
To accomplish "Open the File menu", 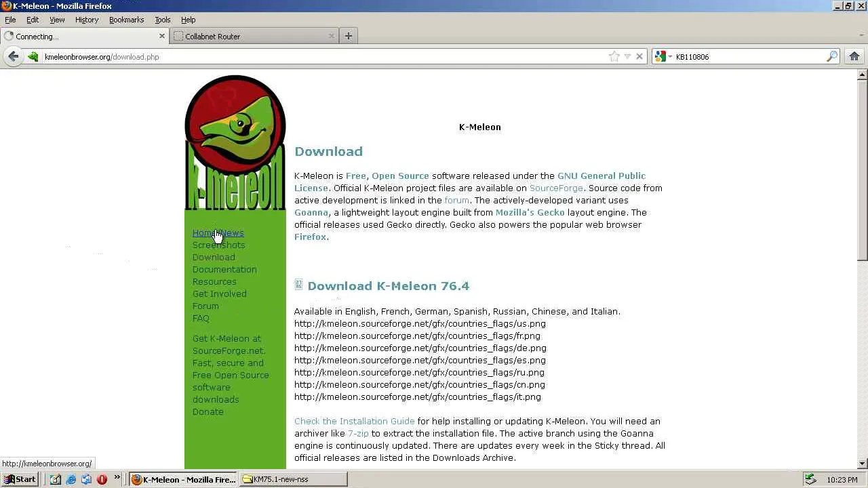I will click(x=10, y=20).
